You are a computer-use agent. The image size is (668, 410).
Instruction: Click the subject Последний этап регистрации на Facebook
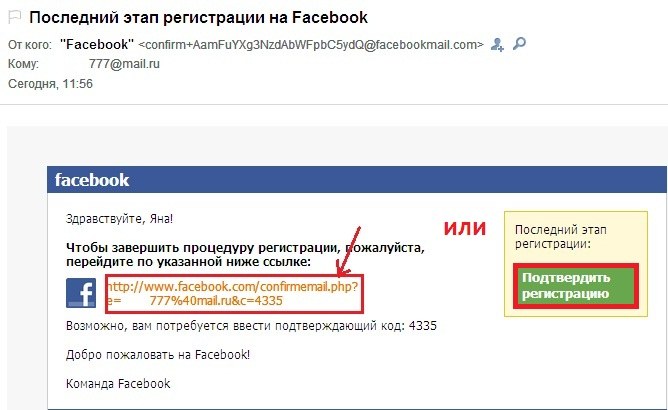(199, 17)
